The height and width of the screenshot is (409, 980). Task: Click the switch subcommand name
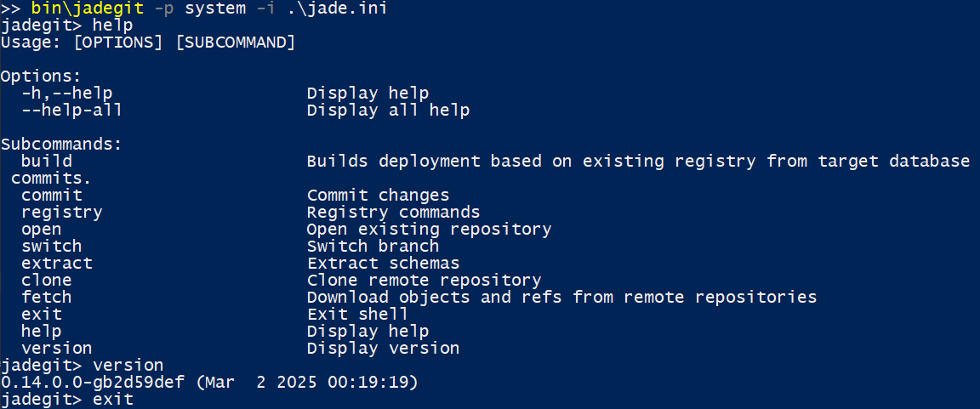coord(52,247)
